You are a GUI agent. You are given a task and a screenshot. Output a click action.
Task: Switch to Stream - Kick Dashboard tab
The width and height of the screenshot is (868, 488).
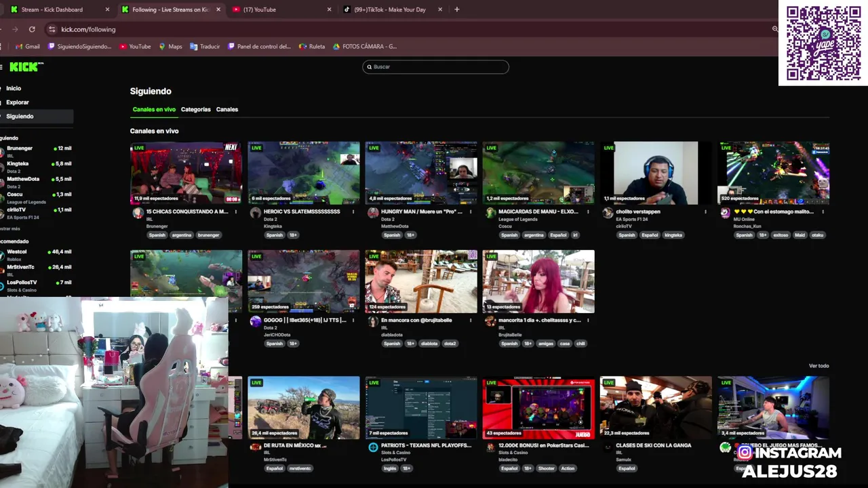point(60,9)
